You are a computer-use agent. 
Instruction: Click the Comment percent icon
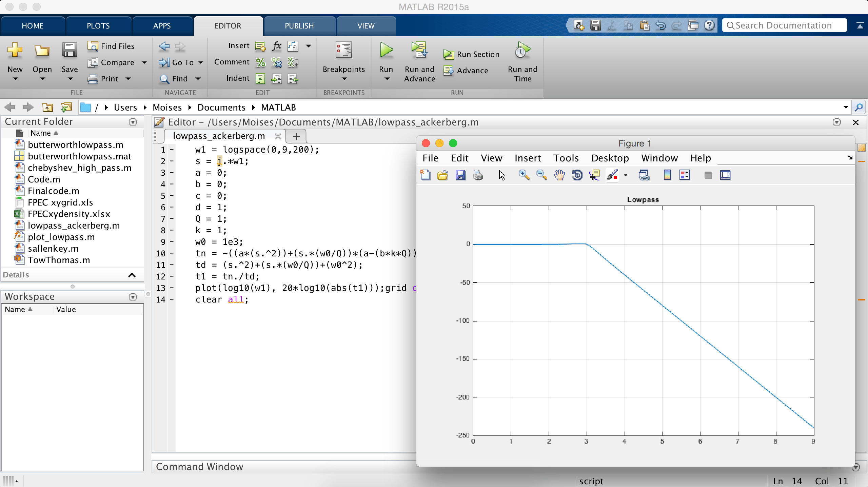pyautogui.click(x=260, y=62)
